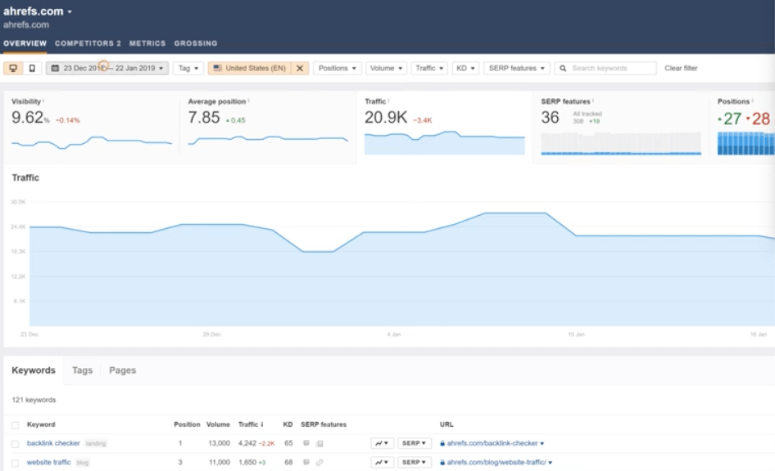Click the calendar icon in date range
The image size is (775, 471).
55,68
